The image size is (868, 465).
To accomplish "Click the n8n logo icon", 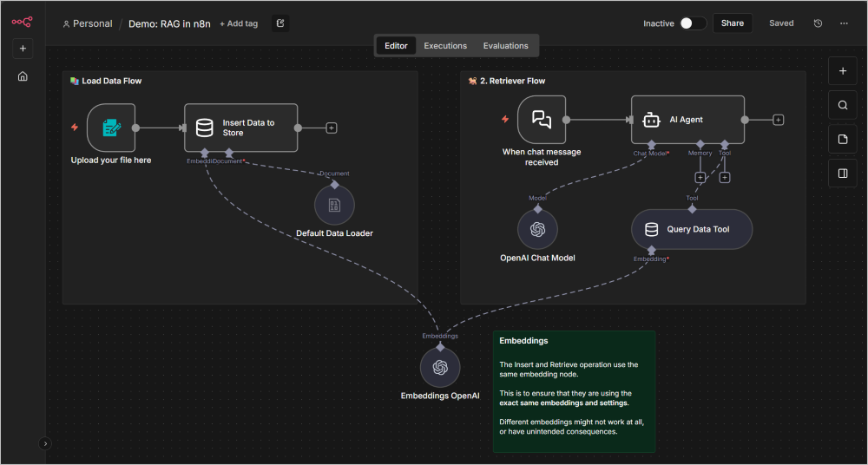I will (23, 22).
